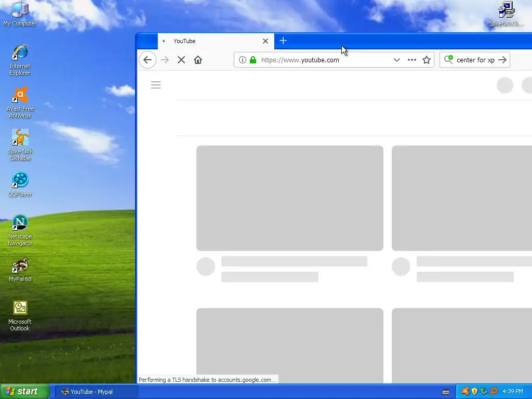The height and width of the screenshot is (399, 532).
Task: Select the YouTube browser tab
Action: [216, 41]
